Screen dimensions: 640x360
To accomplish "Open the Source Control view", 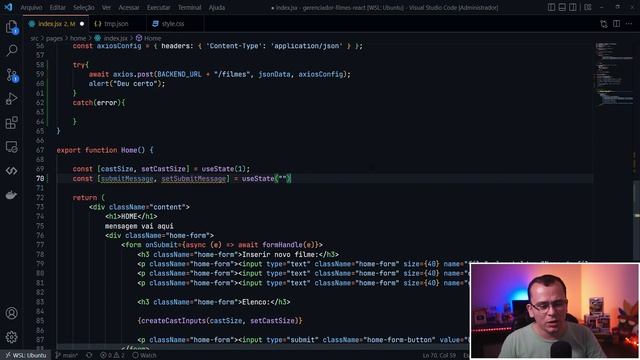I will coord(11,75).
